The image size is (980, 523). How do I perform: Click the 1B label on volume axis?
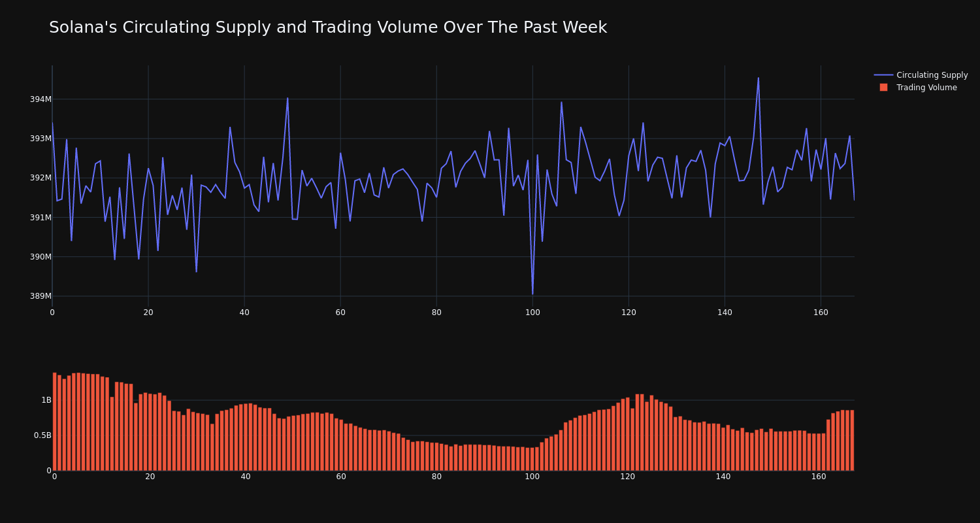[46, 400]
